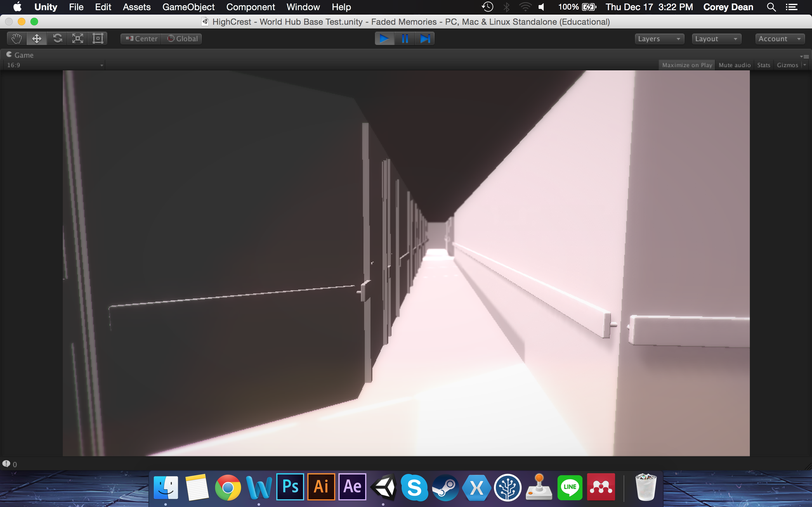The width and height of the screenshot is (812, 507).
Task: Select the Move tool
Action: pos(36,39)
